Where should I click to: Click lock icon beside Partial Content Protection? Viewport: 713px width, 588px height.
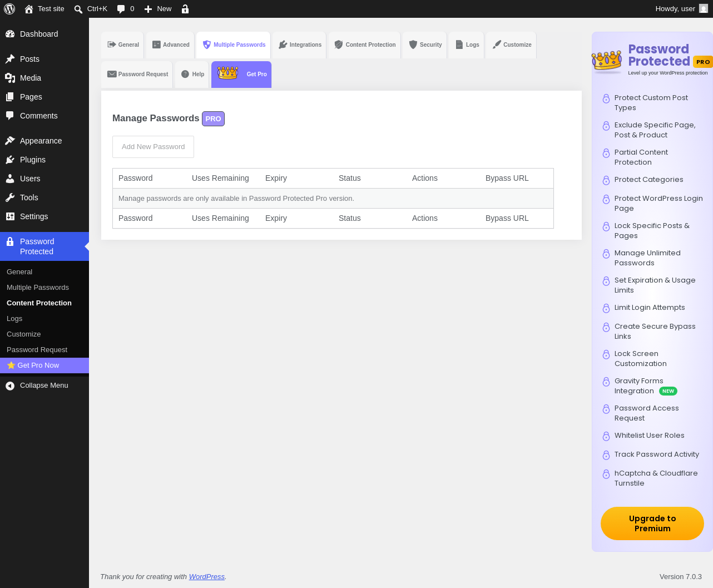[x=606, y=153]
